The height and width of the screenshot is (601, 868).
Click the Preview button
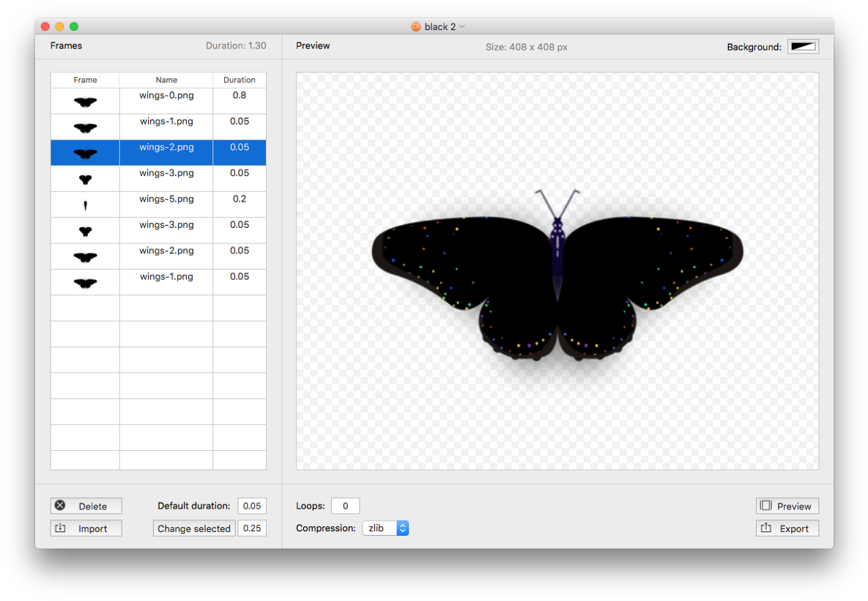(793, 505)
